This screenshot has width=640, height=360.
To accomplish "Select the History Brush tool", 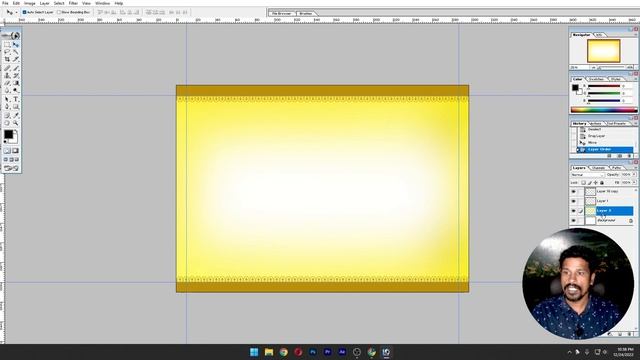I will click(x=16, y=76).
